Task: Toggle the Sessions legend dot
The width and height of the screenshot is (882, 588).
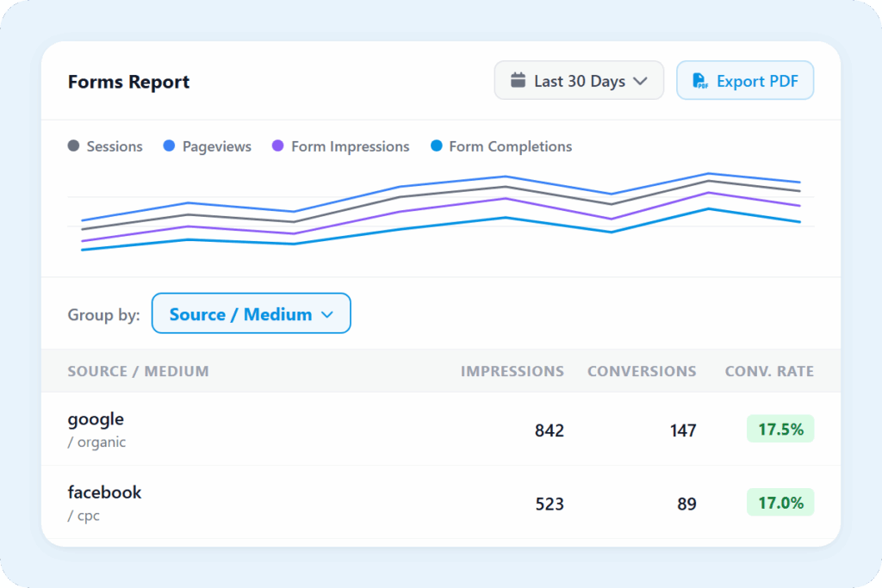Action: click(74, 146)
